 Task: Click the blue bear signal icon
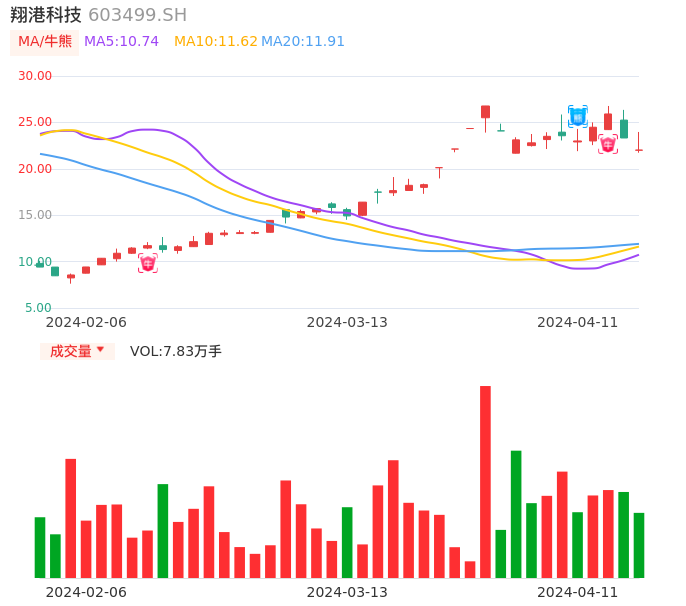coord(578,116)
